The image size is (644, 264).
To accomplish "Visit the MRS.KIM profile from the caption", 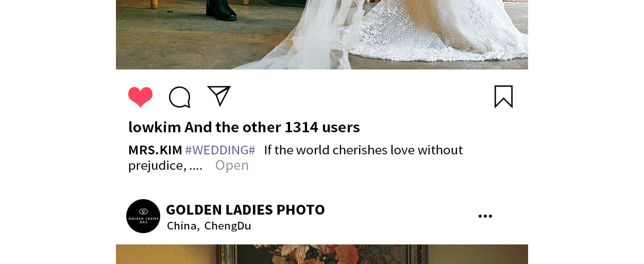I will [x=155, y=150].
